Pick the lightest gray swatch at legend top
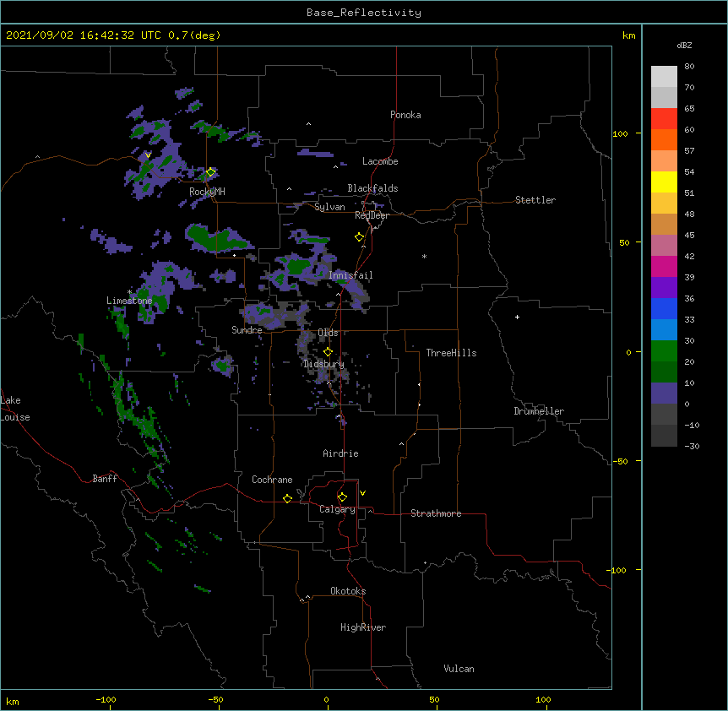The image size is (728, 711). 664,76
